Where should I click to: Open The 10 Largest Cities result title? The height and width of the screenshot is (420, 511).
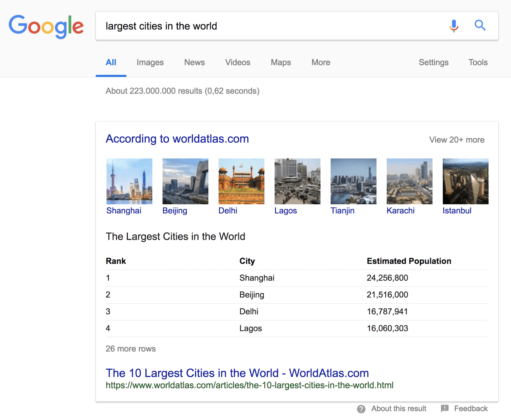click(237, 373)
